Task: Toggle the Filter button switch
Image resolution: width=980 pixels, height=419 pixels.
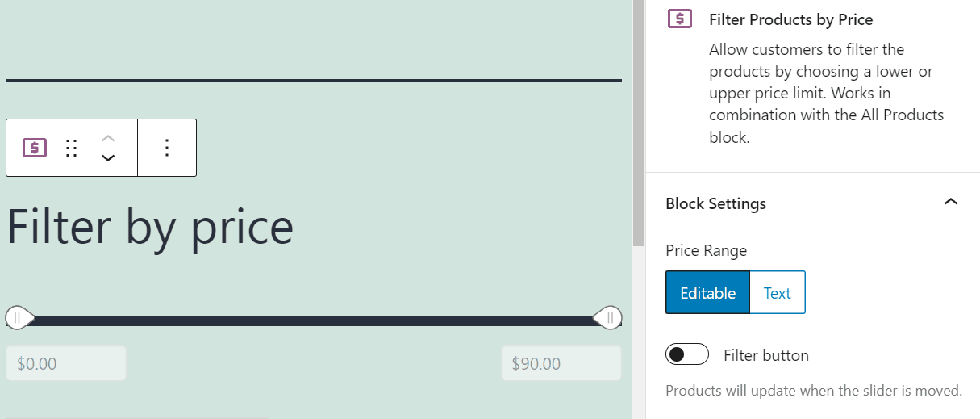Action: [x=686, y=354]
